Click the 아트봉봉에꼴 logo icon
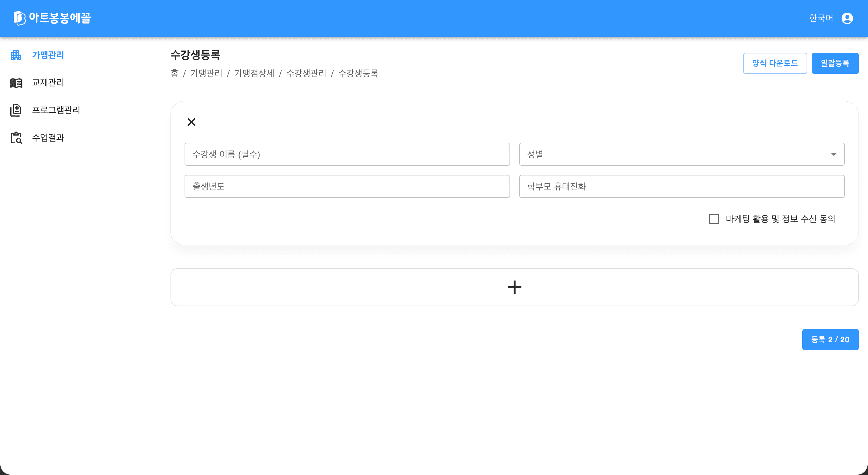Viewport: 868px width, 475px height. click(19, 18)
